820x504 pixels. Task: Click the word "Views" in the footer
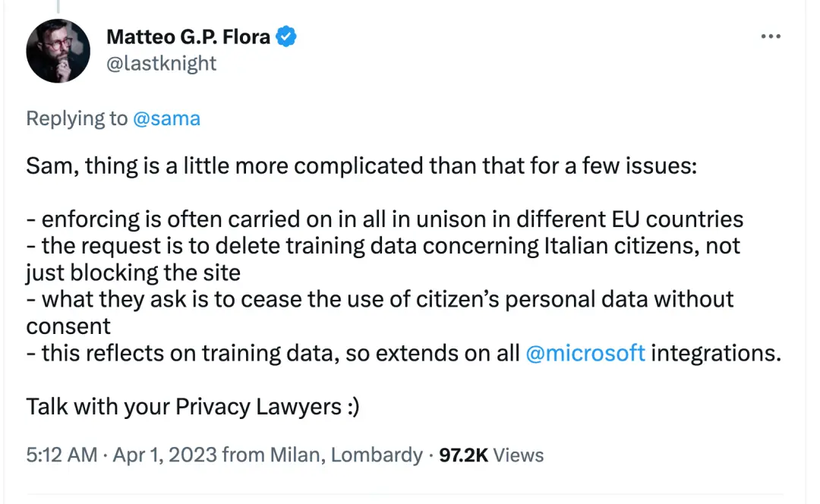point(519,455)
